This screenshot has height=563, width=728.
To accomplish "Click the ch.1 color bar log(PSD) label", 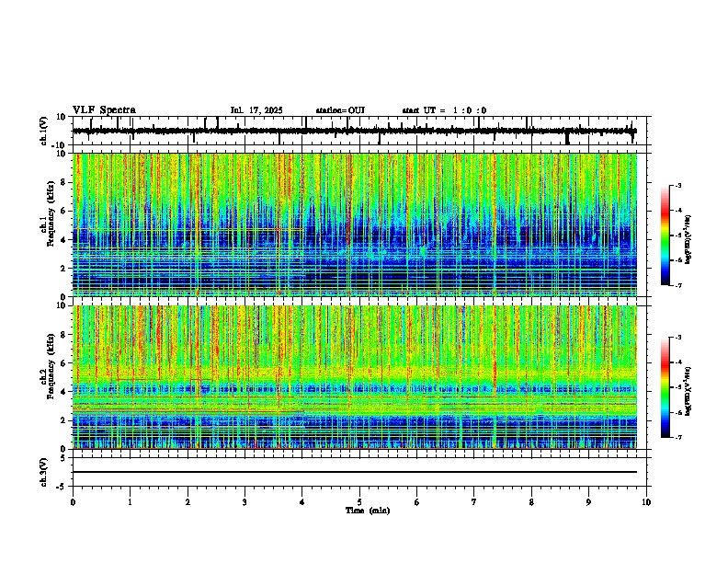I will pyautogui.click(x=688, y=239).
